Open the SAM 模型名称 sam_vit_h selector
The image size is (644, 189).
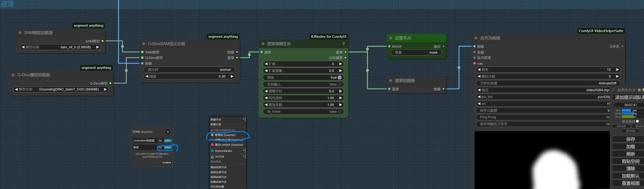tap(60, 47)
